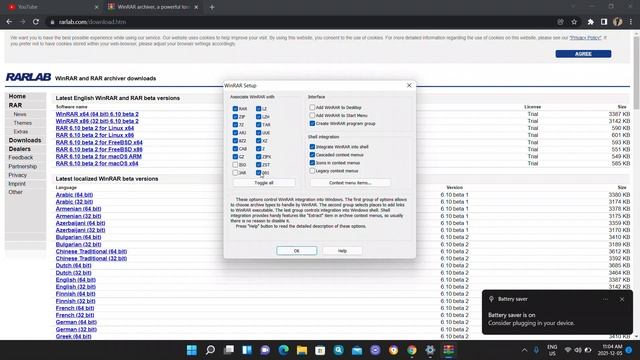Open Context menu items dialog
This screenshot has width=640, height=360.
(350, 183)
